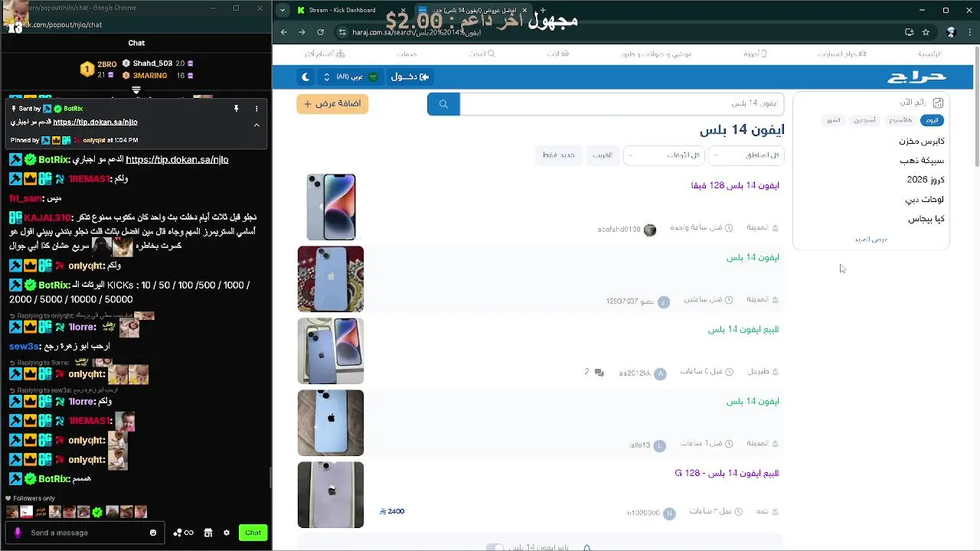Viewport: 980px width, 551px height.
Task: Open the حراج السيارات nav item
Action: click(x=842, y=54)
